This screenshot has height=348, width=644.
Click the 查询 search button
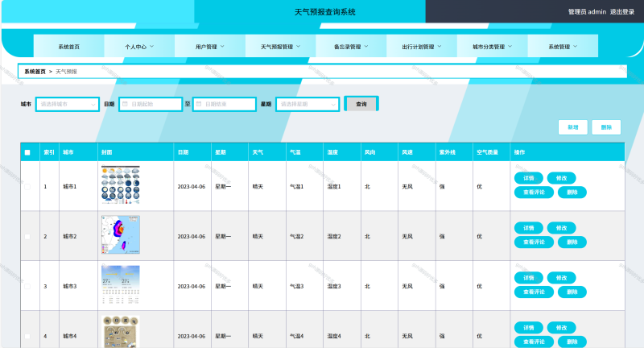[x=361, y=104]
